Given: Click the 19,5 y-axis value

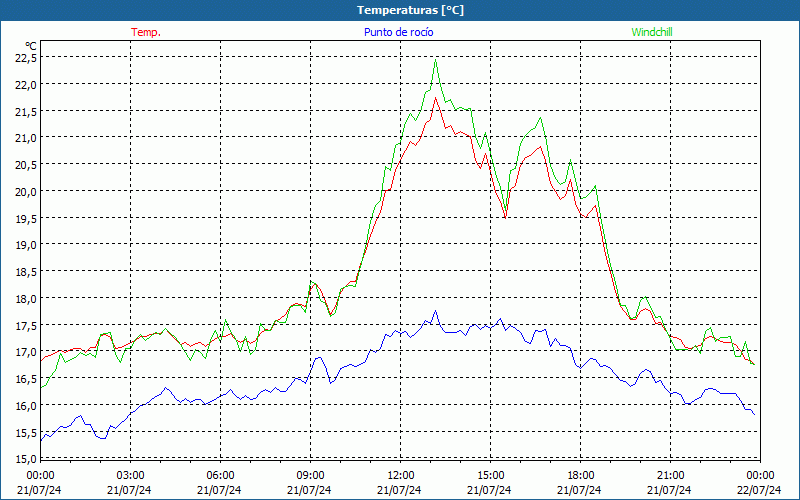Looking at the screenshot, I should [26, 218].
